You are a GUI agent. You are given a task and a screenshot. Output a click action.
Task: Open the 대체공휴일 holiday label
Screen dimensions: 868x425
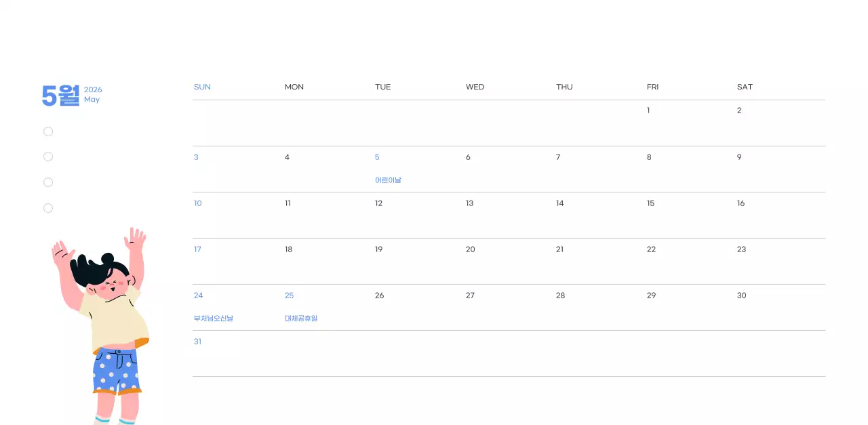click(x=301, y=319)
